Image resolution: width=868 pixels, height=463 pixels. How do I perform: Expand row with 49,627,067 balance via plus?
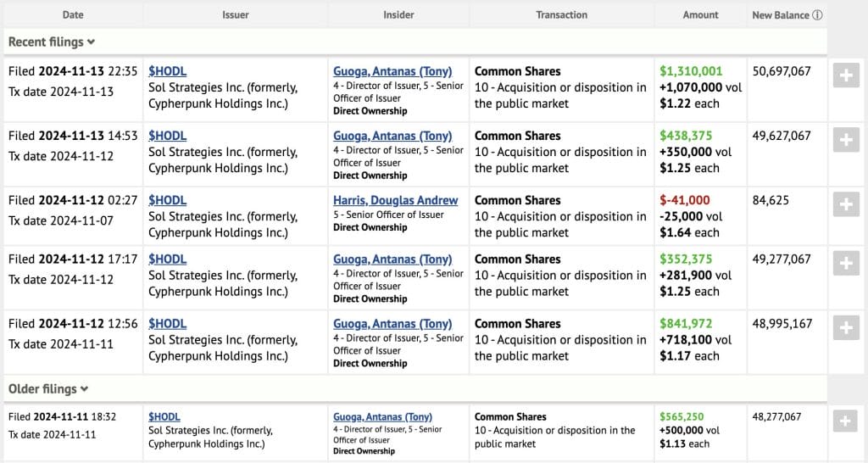coord(846,139)
